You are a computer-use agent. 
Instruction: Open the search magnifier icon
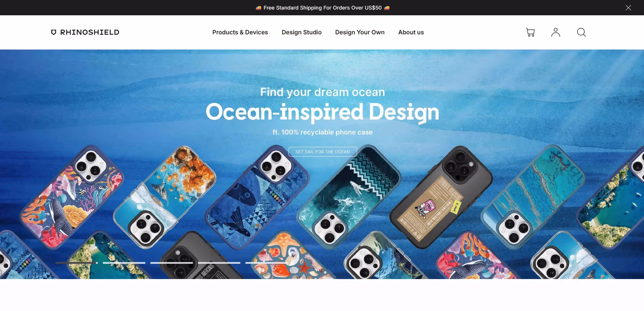582,32
